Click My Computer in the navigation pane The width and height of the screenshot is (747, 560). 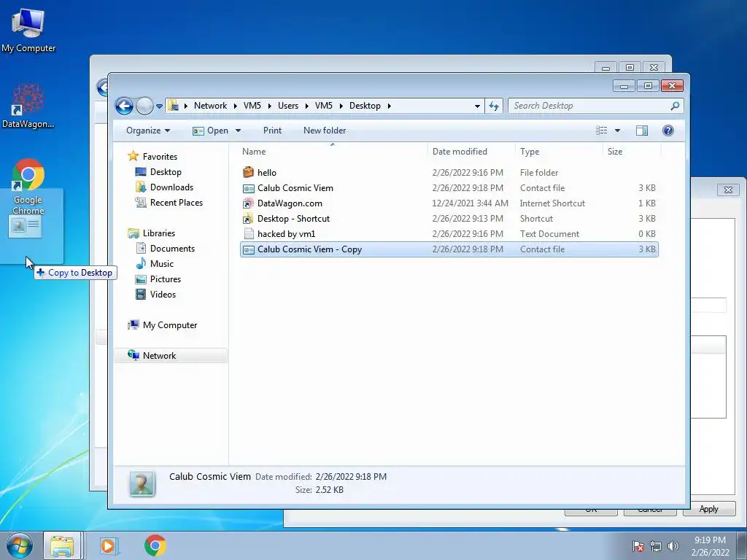[169, 324]
